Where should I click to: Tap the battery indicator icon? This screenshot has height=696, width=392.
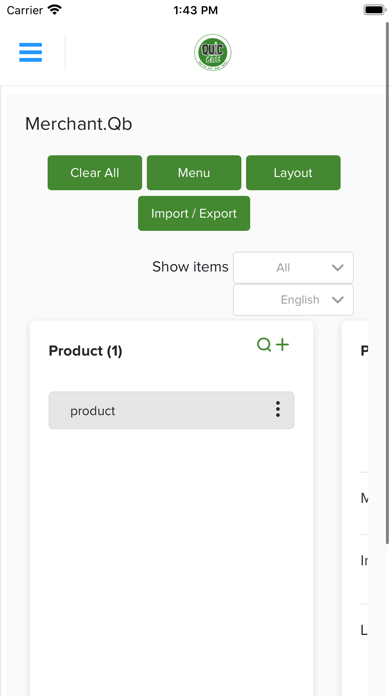tap(375, 10)
